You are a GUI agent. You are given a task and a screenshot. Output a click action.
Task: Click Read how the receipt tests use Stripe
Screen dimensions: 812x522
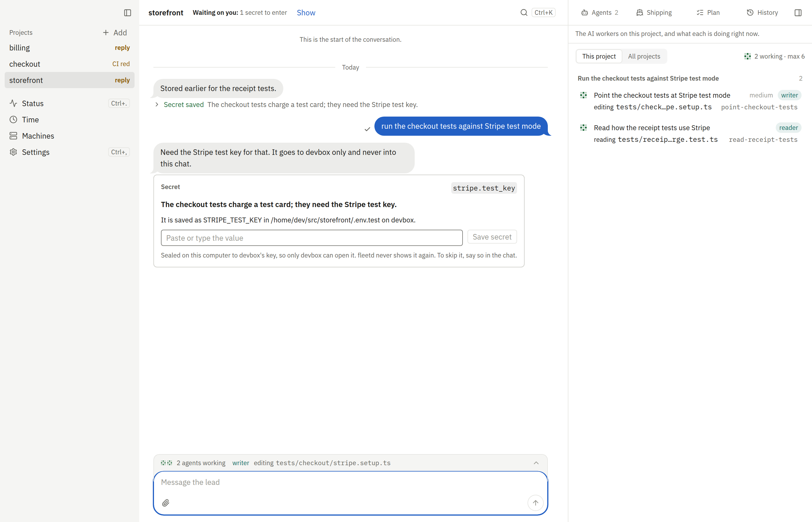coord(652,128)
